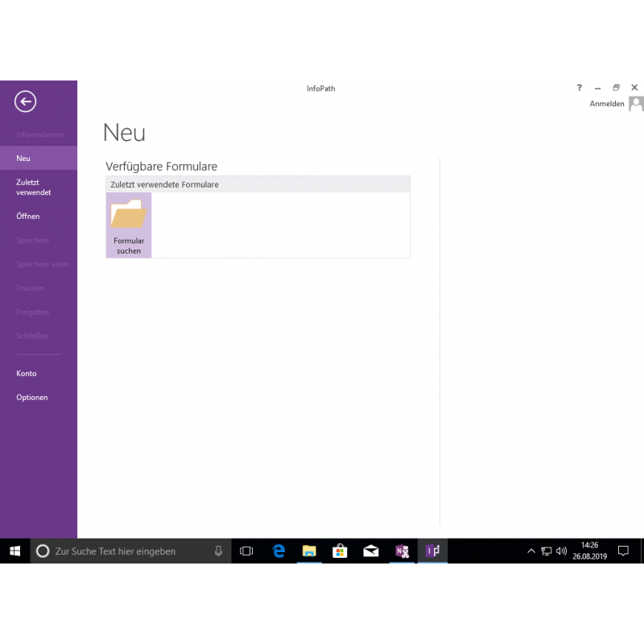This screenshot has height=644, width=644.
Task: Go to the Konto page
Action: (27, 374)
